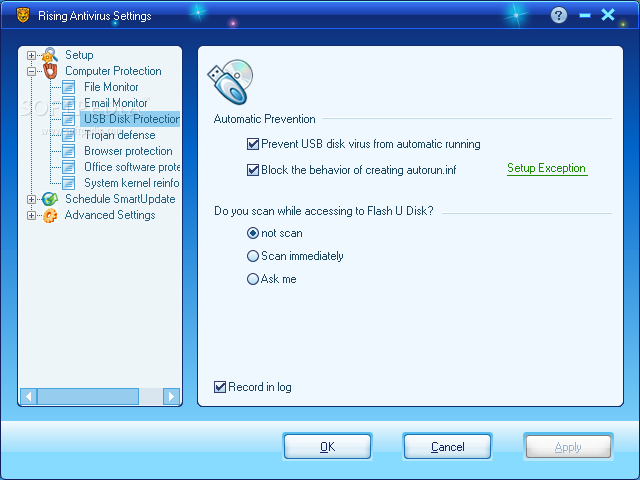Click the Email Monitor page icon
Viewport: 640px width, 480px height.
point(69,103)
